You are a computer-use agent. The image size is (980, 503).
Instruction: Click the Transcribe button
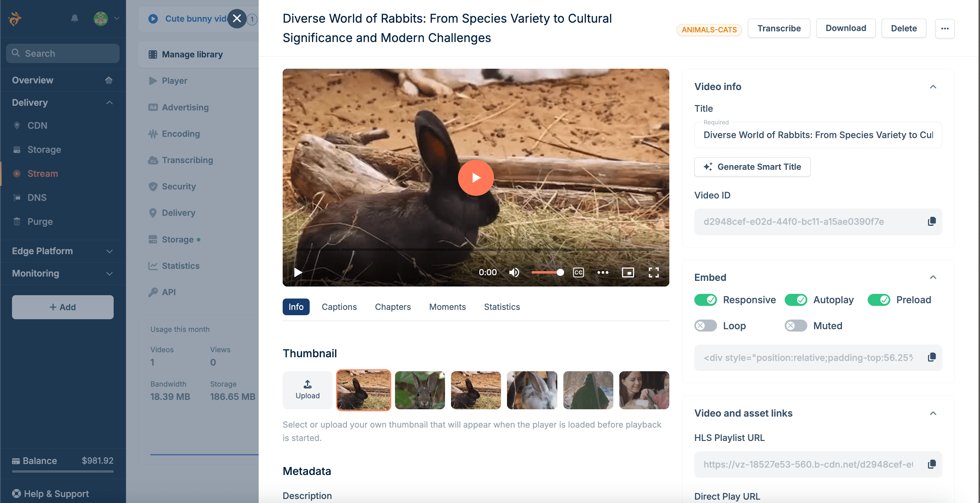[x=779, y=29]
